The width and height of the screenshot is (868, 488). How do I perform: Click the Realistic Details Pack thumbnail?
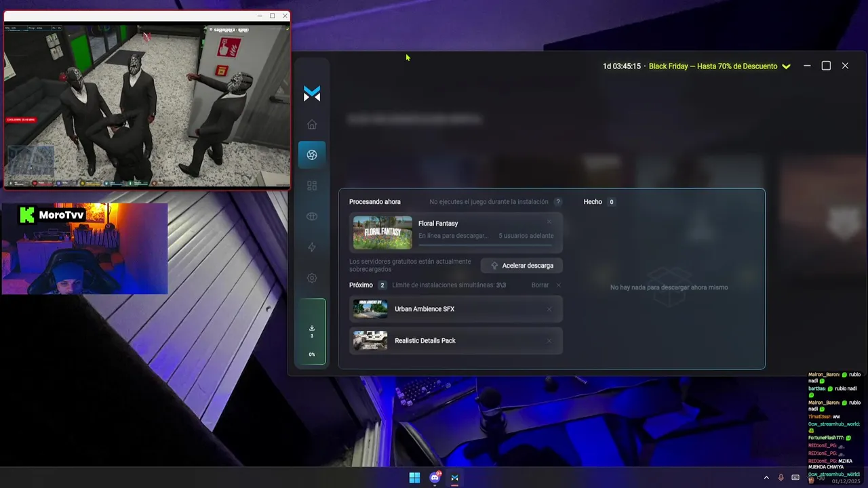pyautogui.click(x=370, y=341)
